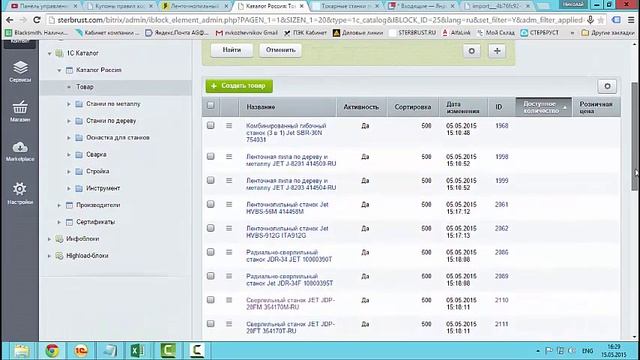Switch to the Лентопильный browser tab

click(195, 6)
